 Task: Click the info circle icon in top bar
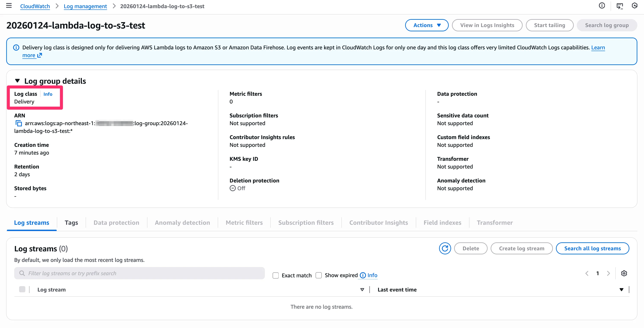click(x=602, y=6)
